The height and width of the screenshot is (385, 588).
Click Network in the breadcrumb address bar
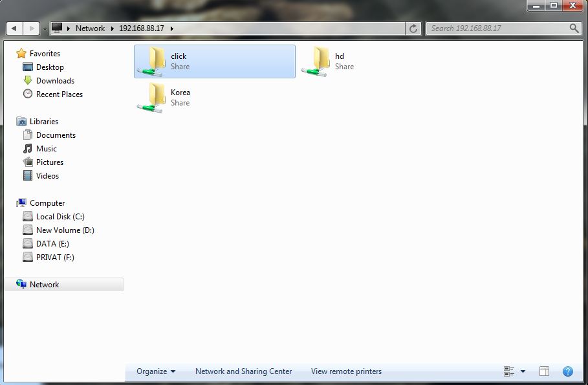pyautogui.click(x=91, y=28)
